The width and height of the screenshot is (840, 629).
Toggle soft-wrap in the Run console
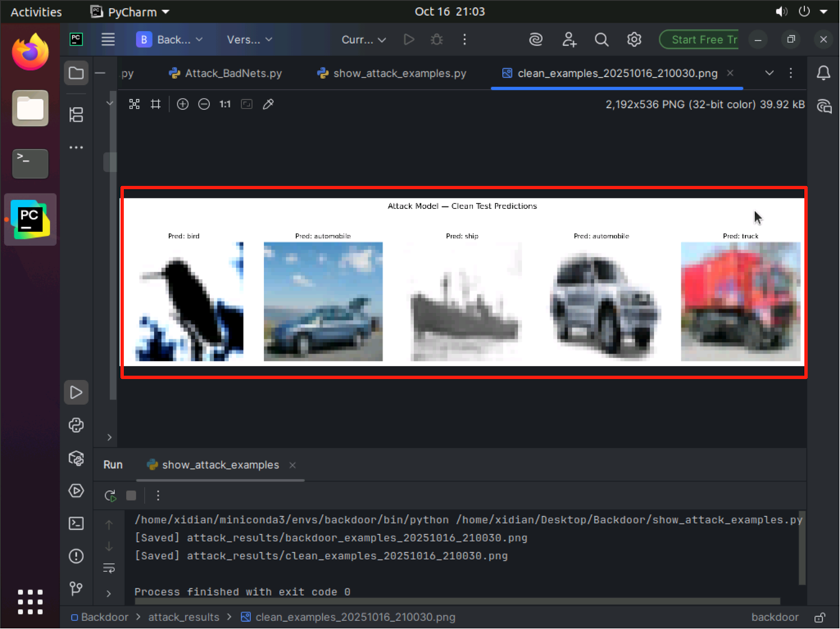click(109, 568)
